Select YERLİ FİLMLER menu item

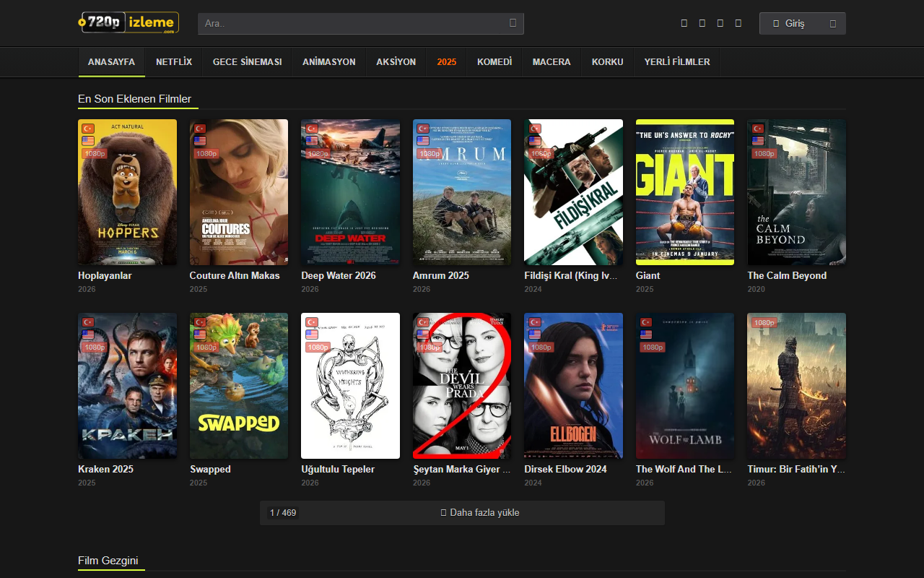pyautogui.click(x=677, y=62)
